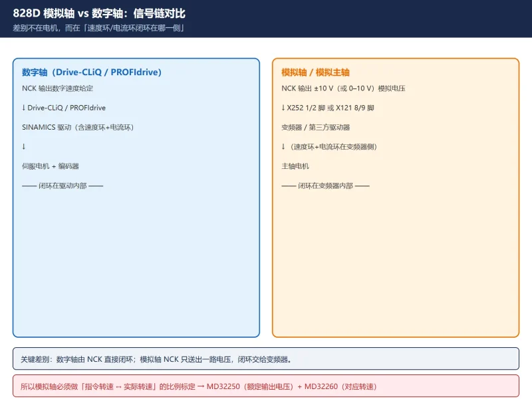The width and height of the screenshot is (532, 415).
Task: Click the red note mentioning MD32250 and MD32260
Action: 266,386
